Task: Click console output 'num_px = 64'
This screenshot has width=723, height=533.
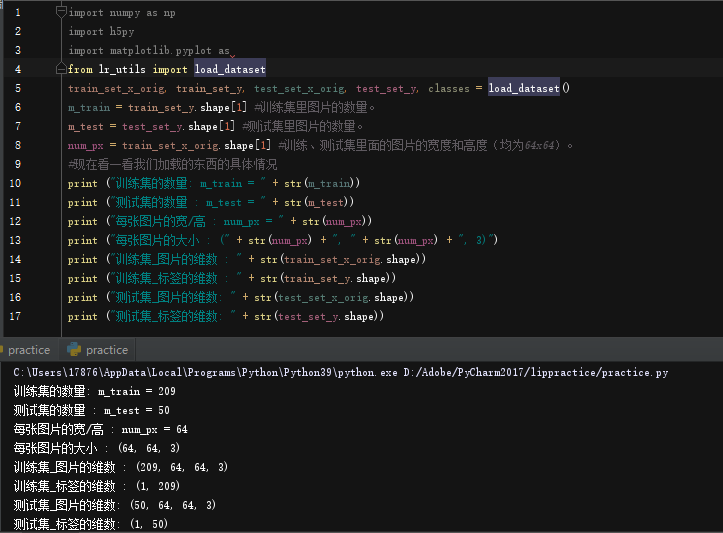Action: coord(155,429)
